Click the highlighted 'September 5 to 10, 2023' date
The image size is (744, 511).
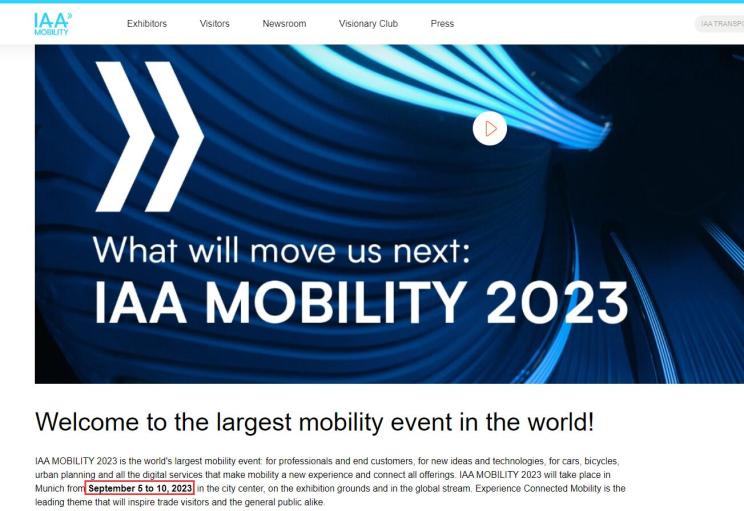coord(139,488)
